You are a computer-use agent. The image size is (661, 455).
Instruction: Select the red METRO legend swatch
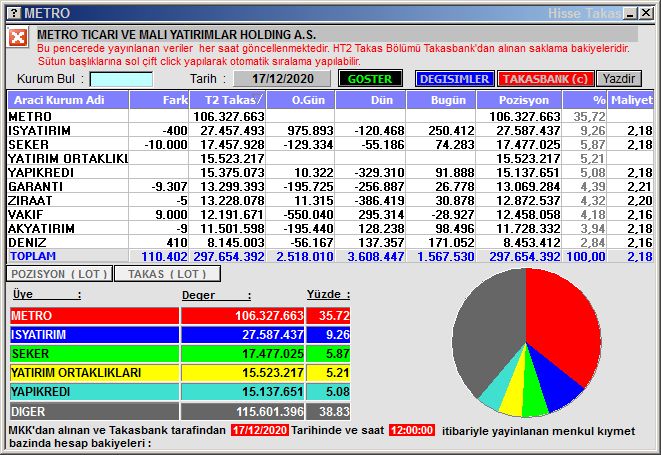point(94,315)
